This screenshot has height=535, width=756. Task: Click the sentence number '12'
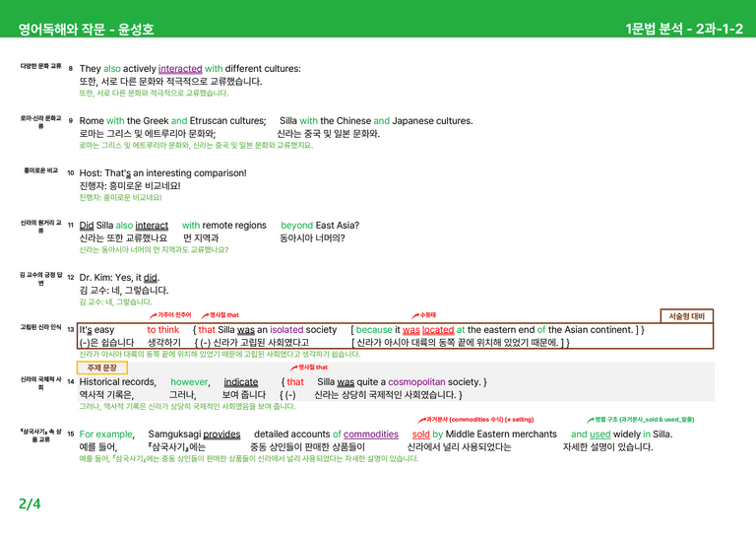[71, 278]
